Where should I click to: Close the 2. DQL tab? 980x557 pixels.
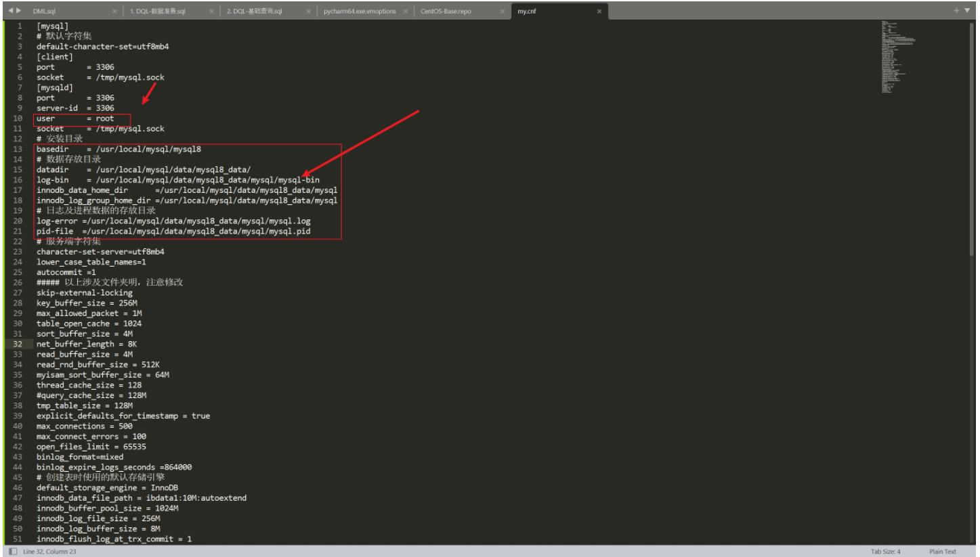tap(309, 12)
